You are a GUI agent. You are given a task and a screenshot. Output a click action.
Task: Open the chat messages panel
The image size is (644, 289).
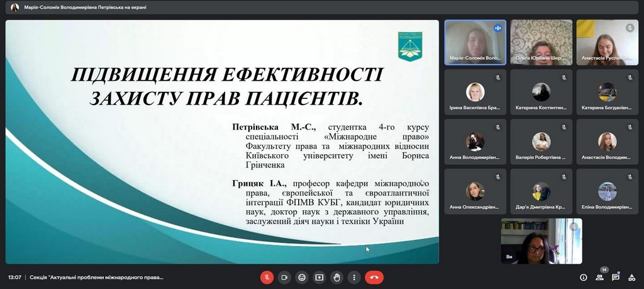pos(616,277)
